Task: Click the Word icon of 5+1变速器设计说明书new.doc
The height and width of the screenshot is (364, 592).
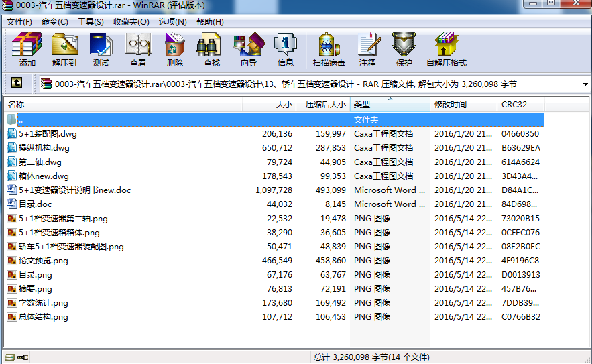Action: coord(12,190)
